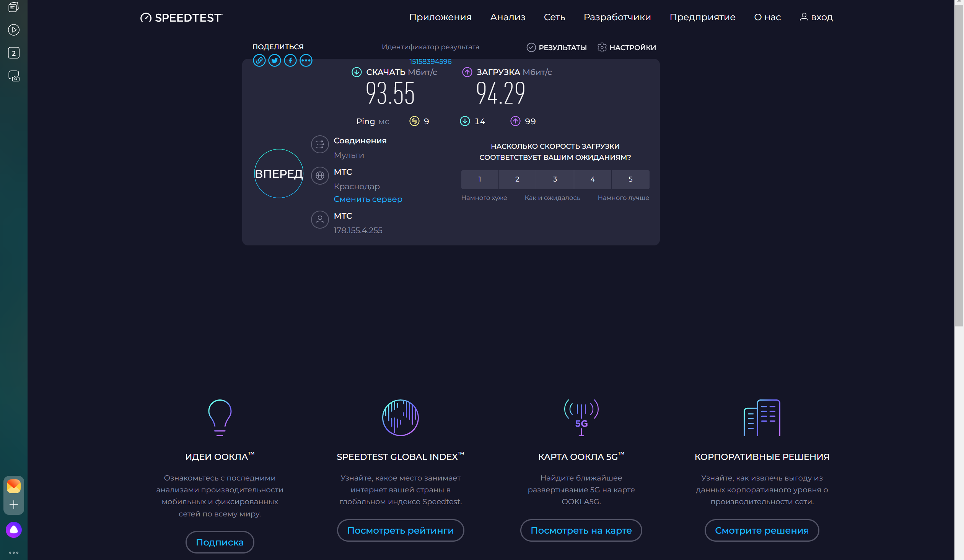Viewport: 964px width, 560px height.
Task: Click the Намного лучше rating label
Action: coord(624,198)
